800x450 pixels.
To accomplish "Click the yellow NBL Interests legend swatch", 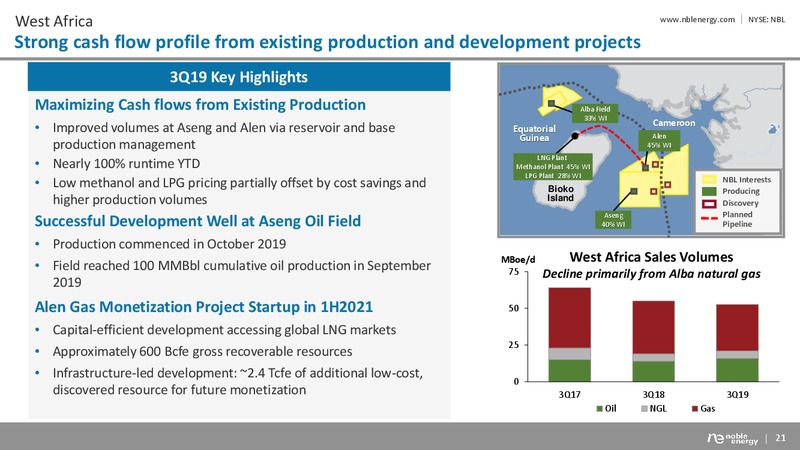I will point(709,180).
